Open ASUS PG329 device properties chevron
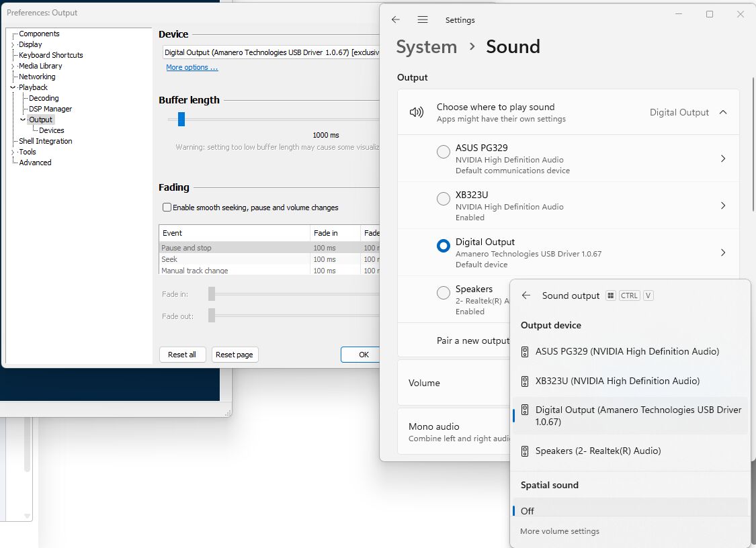The image size is (756, 548). point(722,158)
